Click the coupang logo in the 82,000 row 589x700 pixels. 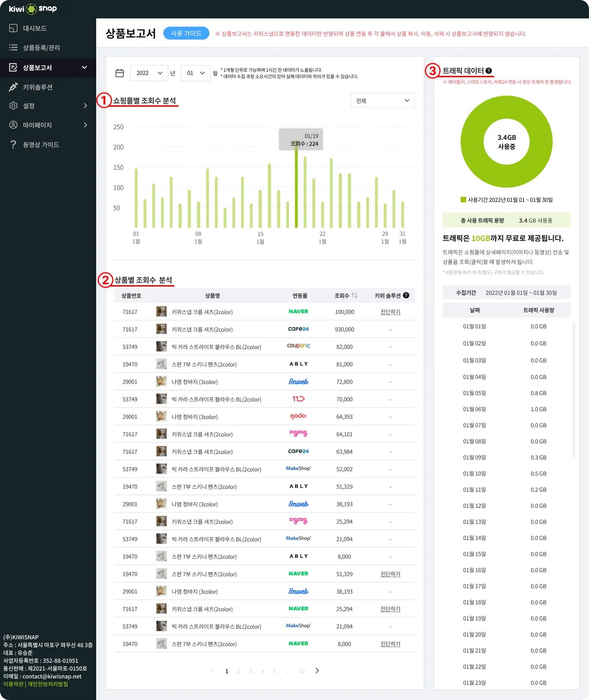(299, 345)
